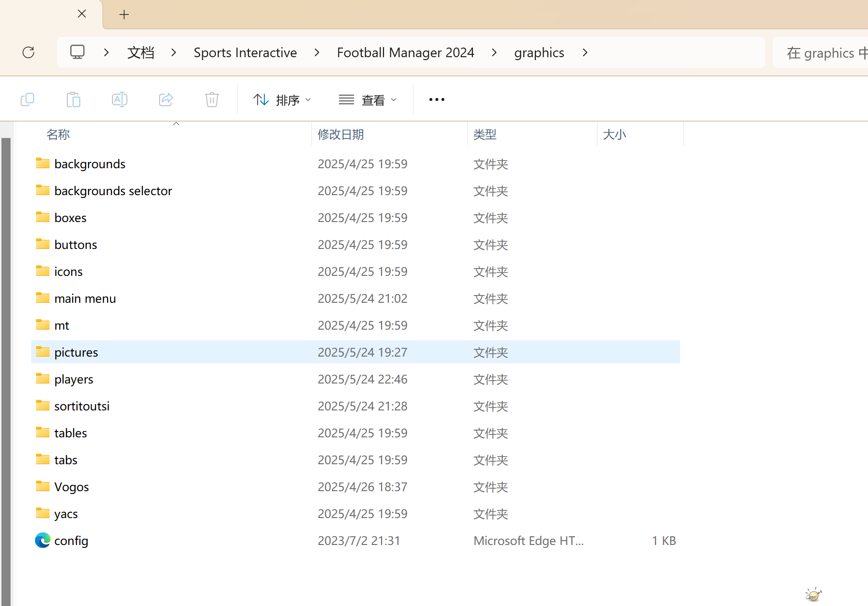
Task: Select the backgrounds selector folder name
Action: pos(113,191)
